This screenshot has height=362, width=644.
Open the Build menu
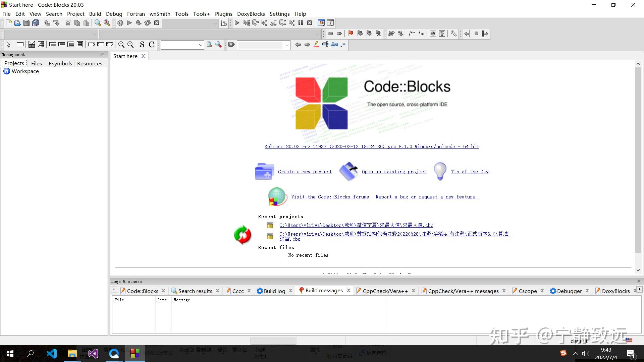[x=95, y=14]
